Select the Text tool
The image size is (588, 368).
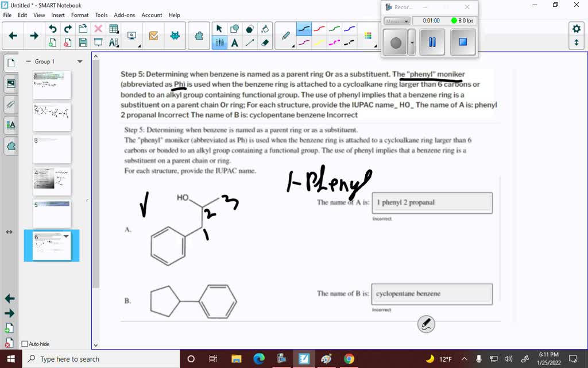coord(234,41)
